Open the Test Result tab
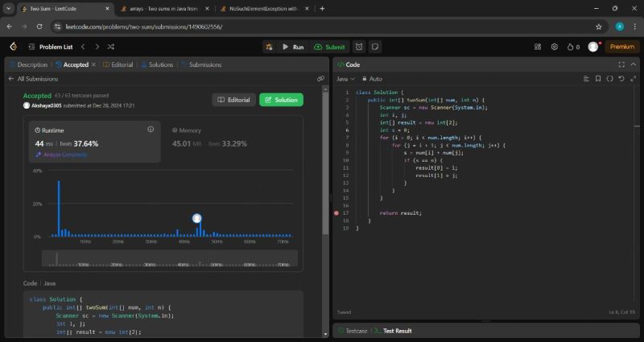644x342 pixels. point(393,331)
